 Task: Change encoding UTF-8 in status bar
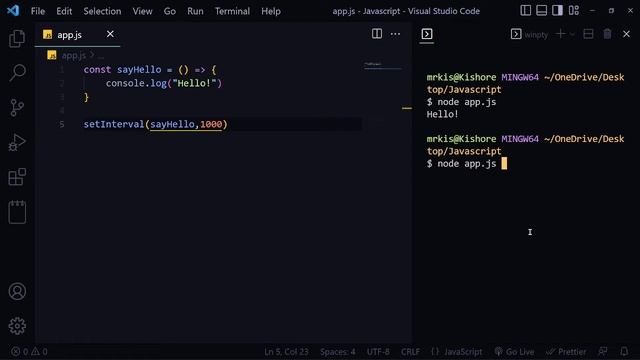(378, 351)
